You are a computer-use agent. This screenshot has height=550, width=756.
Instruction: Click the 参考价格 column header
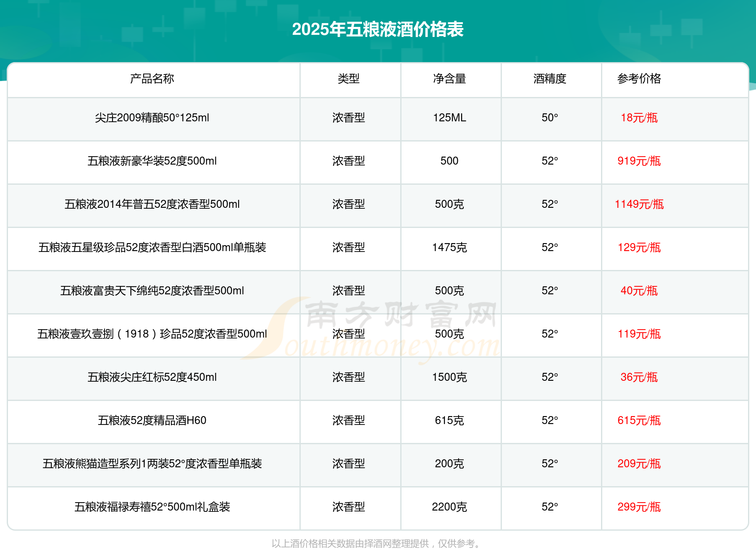tap(639, 79)
